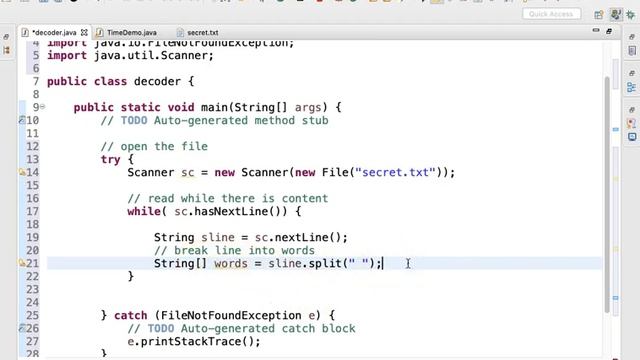The image size is (640, 360).
Task: Open the TimeDemo.java editor tab
Action: [x=131, y=33]
